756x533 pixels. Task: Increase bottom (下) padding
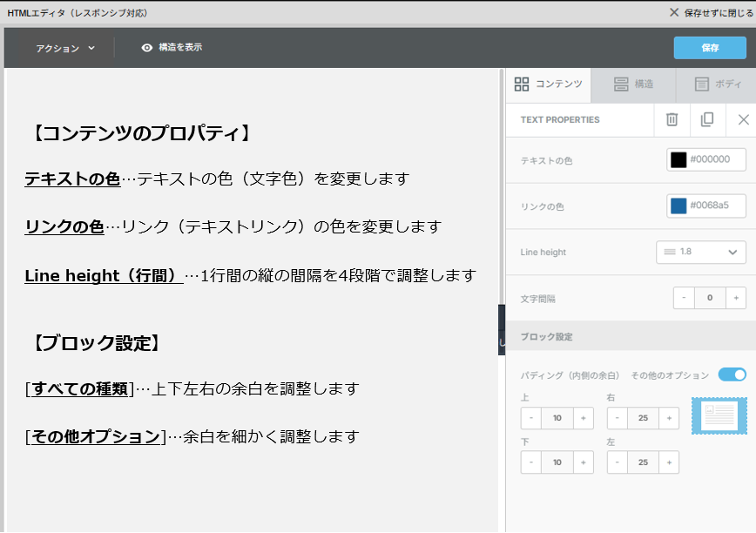point(584,462)
